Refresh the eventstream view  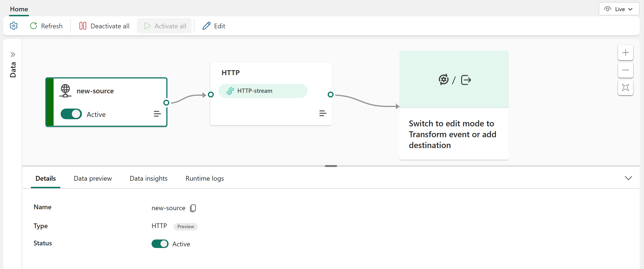[x=46, y=26]
